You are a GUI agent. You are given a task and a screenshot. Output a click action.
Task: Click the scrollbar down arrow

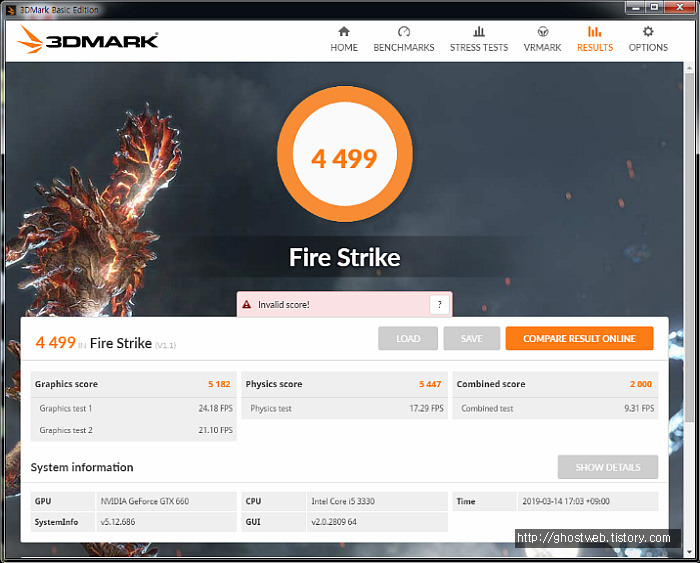click(689, 552)
